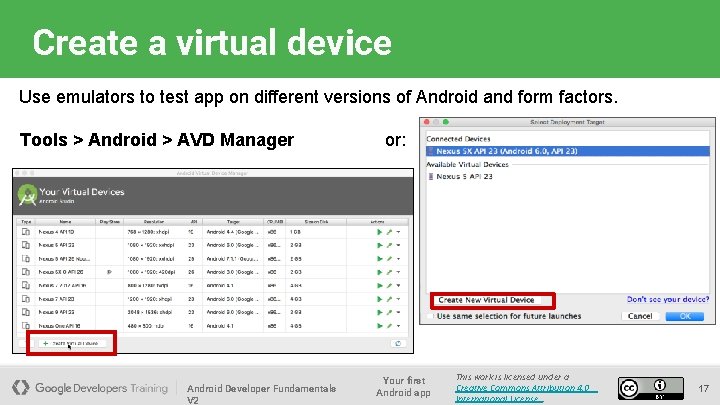Open the "Don't see your device?" link
Viewport: 720px width, 405px height.
668,299
